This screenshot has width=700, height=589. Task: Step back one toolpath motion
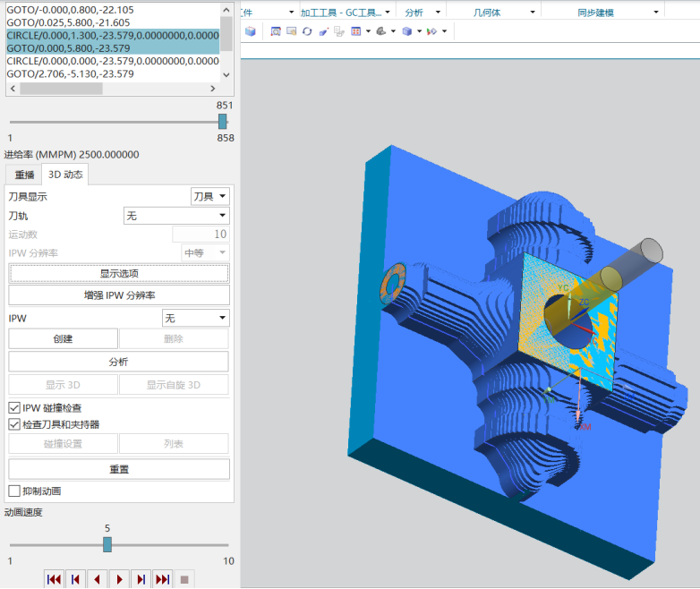75,579
